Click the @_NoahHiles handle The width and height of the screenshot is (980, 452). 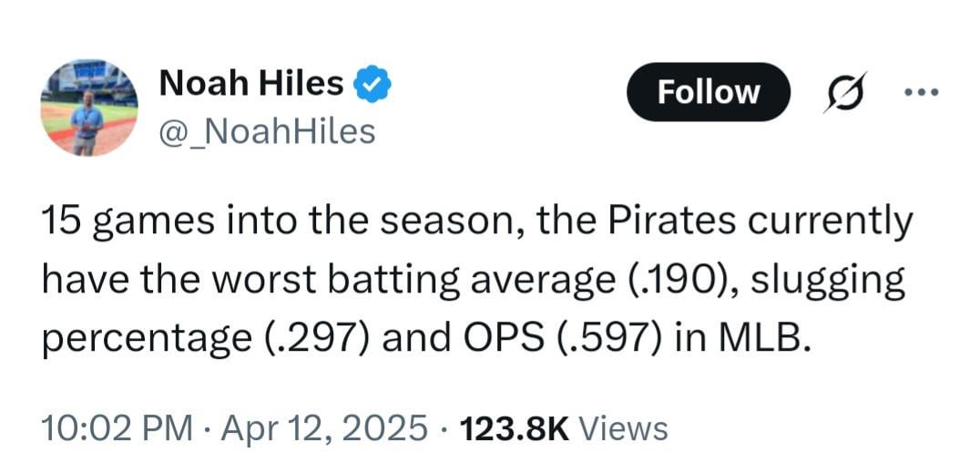point(267,132)
